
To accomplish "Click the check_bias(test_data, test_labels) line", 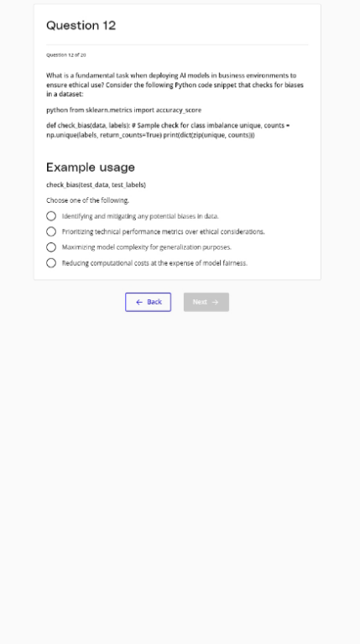I will (96, 184).
